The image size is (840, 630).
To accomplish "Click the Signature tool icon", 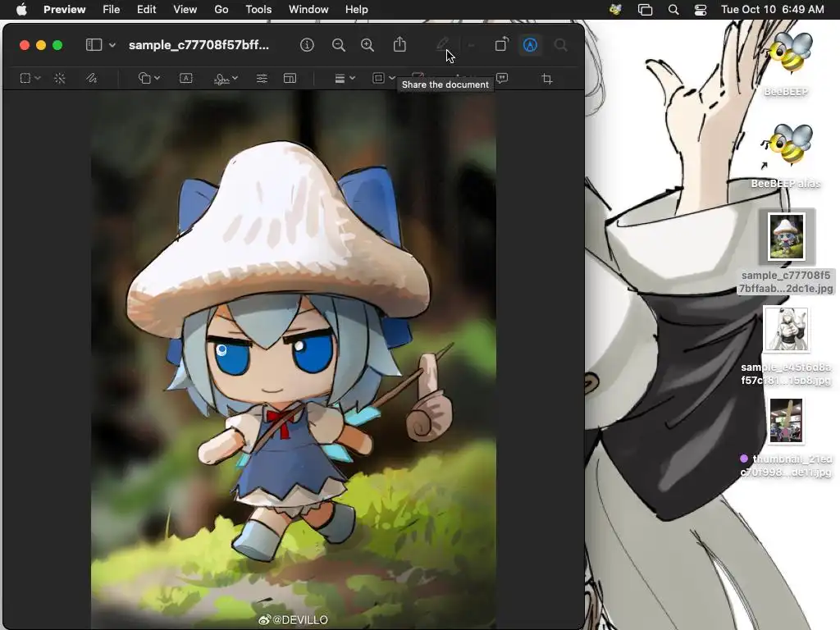I will click(221, 79).
